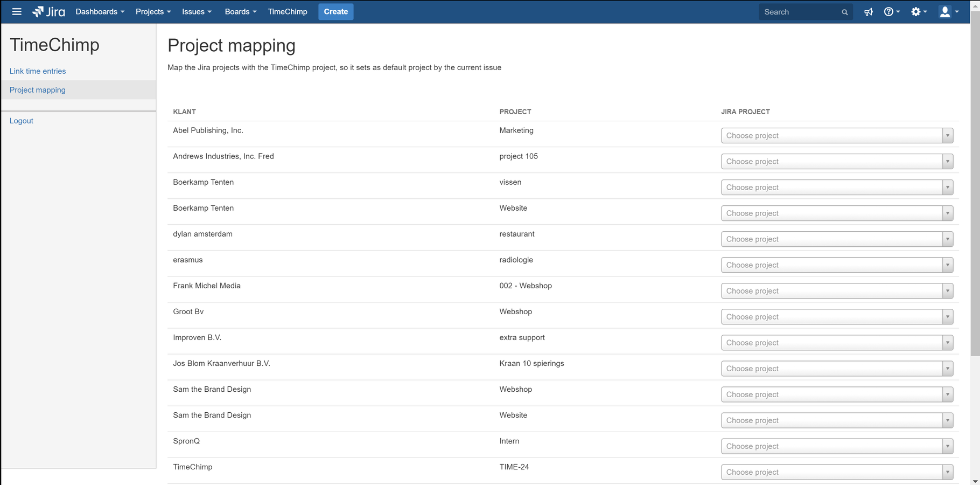Click the 'TimeChimp' client cell in table

(193, 467)
